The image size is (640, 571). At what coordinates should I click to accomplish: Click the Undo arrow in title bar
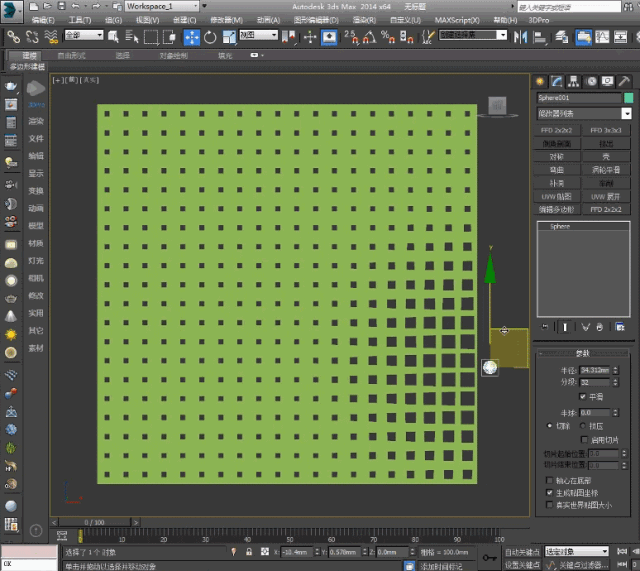pyautogui.click(x=75, y=6)
